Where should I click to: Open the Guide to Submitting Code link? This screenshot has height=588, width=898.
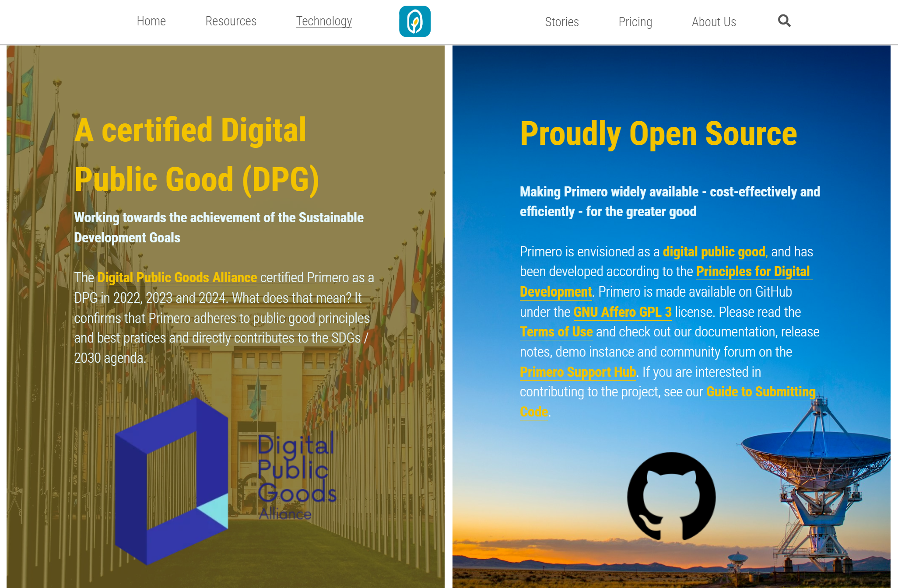(761, 392)
